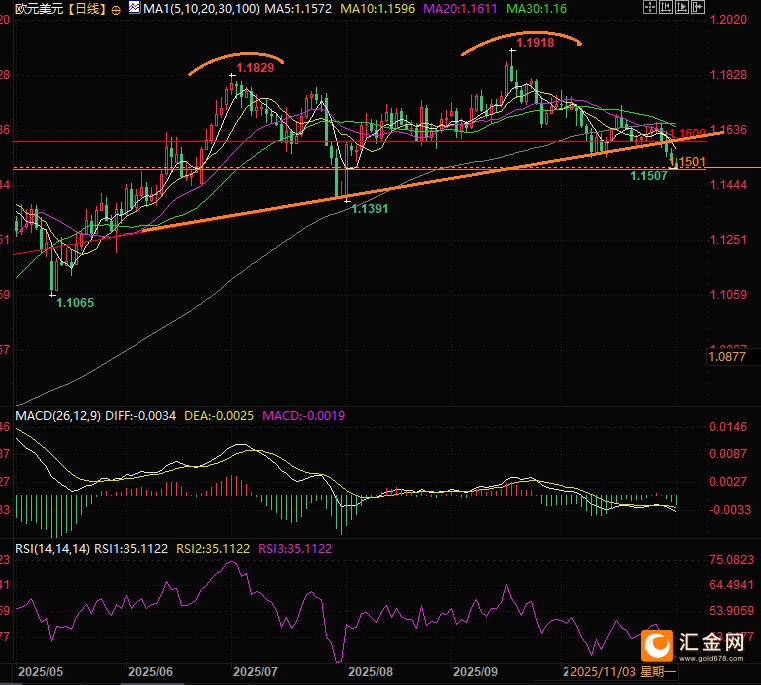Screen dimensions: 761x685
Task: Click the small MA indicator chart icon
Action: click(x=135, y=9)
